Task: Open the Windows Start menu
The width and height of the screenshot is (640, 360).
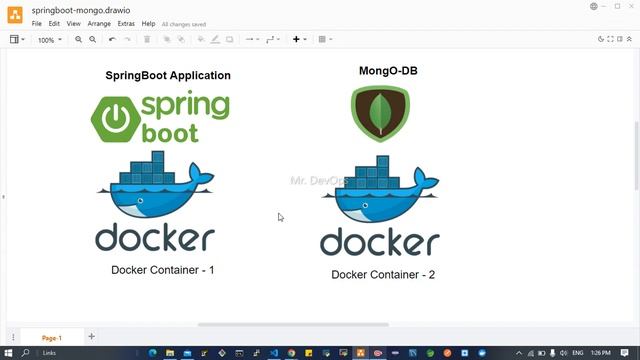Action: (8, 353)
